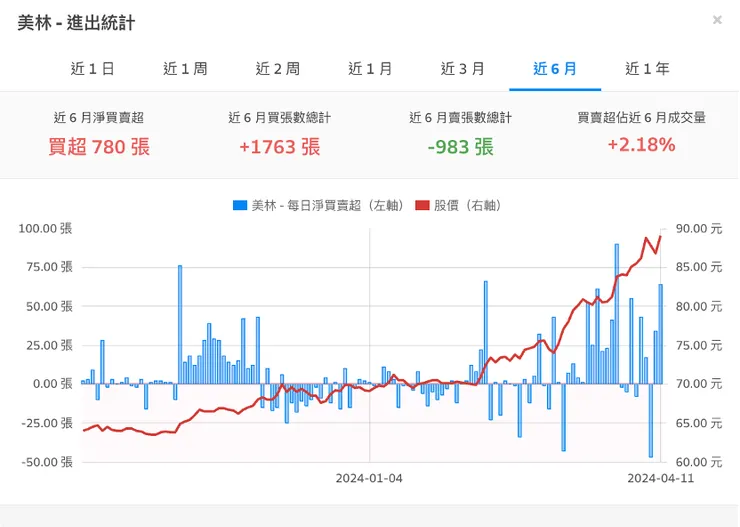
Task: Click the last bar at 2024-04-11
Action: 661,334
